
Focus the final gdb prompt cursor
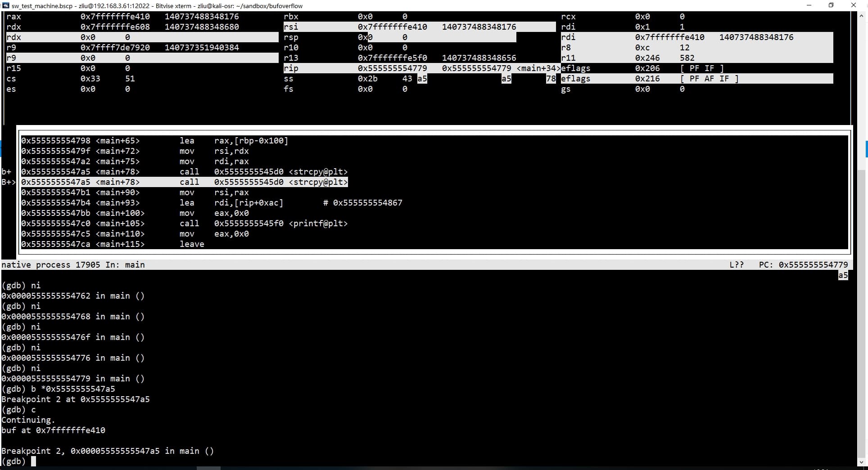pyautogui.click(x=33, y=461)
